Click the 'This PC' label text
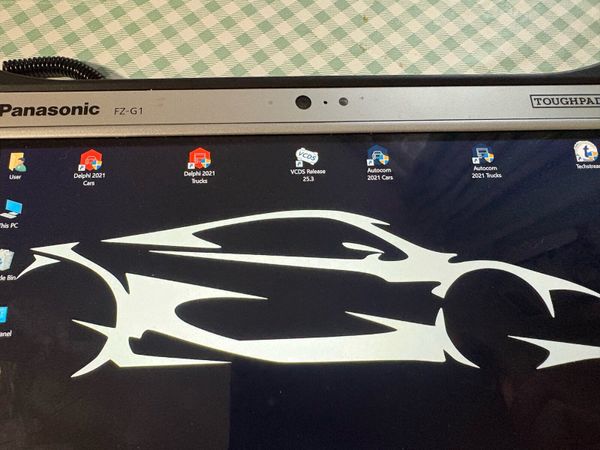 pyautogui.click(x=8, y=225)
